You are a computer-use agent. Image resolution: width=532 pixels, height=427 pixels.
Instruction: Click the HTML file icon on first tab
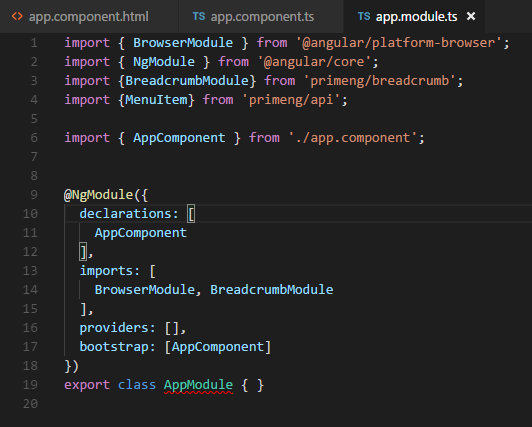tap(17, 16)
